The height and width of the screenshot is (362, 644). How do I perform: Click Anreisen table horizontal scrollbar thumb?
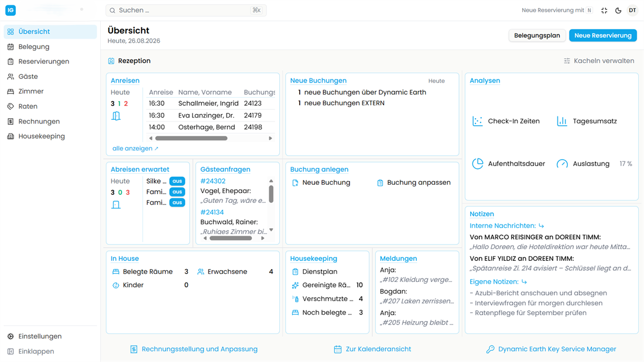pos(191,139)
